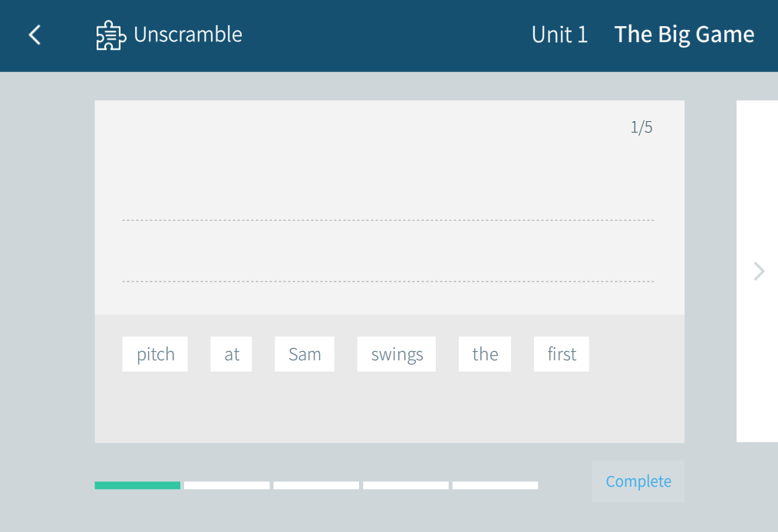Click the first dotted answer line

pyautogui.click(x=387, y=219)
